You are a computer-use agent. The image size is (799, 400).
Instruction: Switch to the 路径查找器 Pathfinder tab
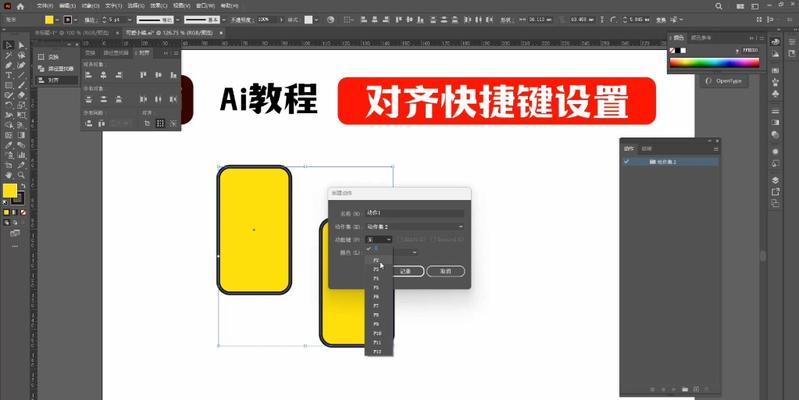point(114,52)
